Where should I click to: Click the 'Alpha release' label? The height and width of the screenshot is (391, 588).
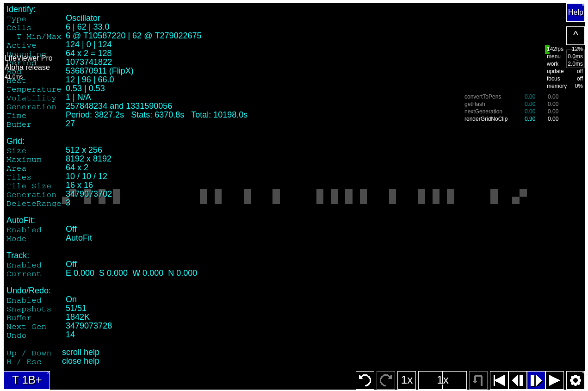pos(27,68)
